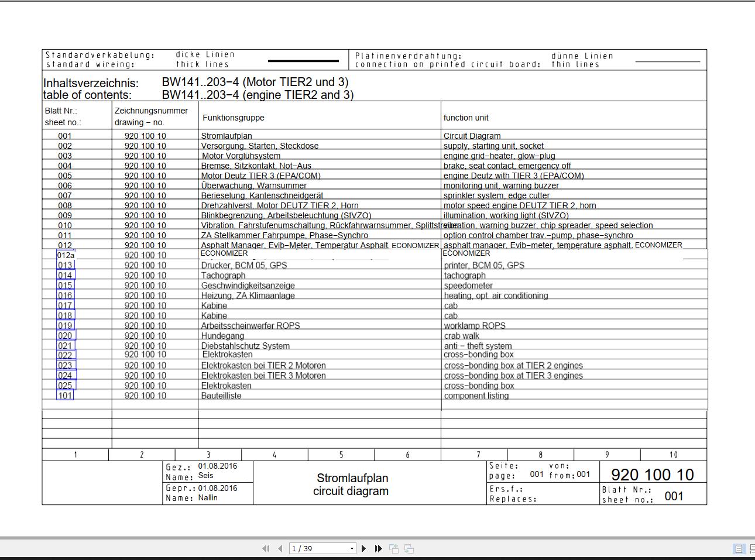The height and width of the screenshot is (560, 755).
Task: Click 'Tachograph' in Funktionsgruppe column
Action: tap(223, 275)
